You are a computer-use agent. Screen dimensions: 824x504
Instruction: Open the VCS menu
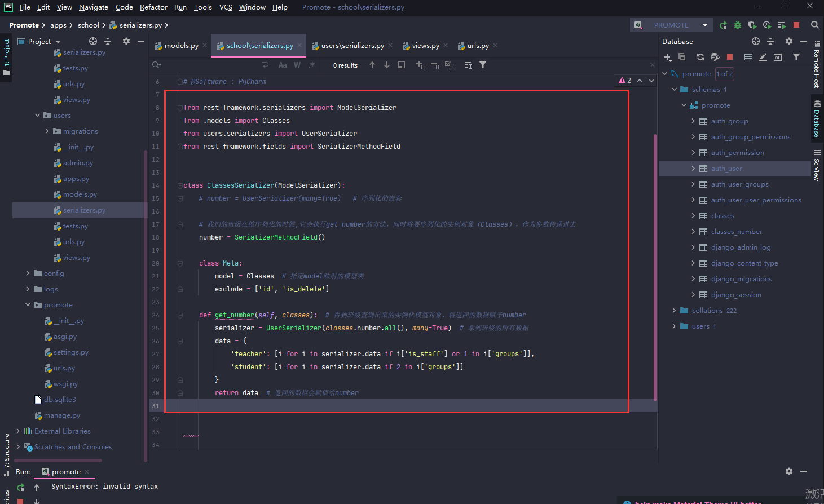226,7
